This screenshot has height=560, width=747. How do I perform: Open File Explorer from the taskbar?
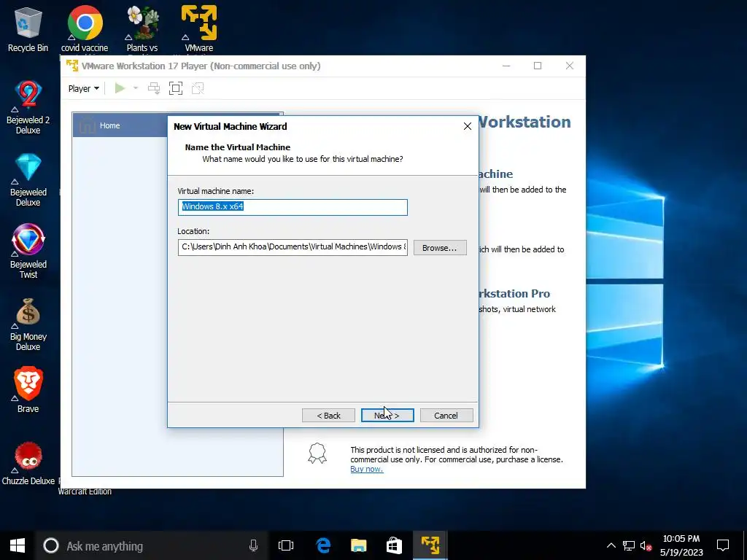pos(358,545)
